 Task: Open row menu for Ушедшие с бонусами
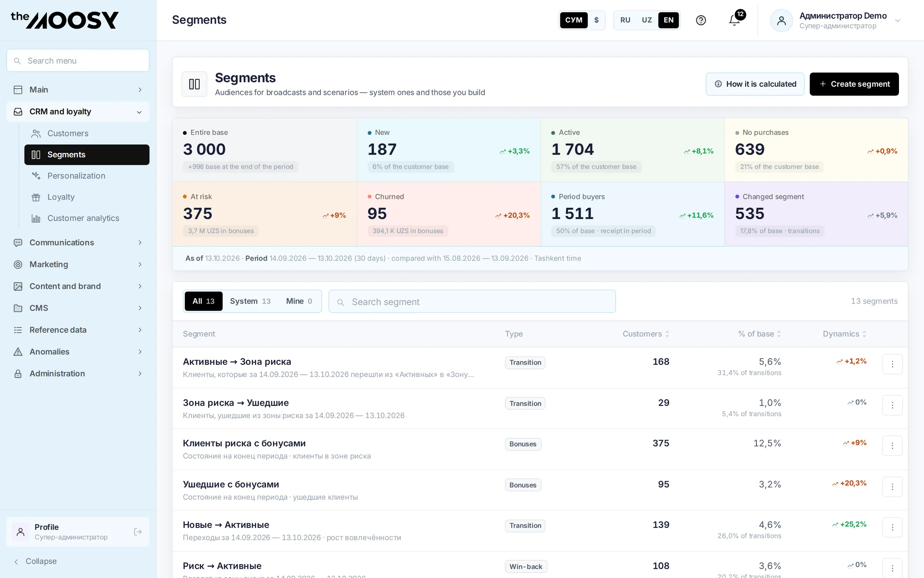pyautogui.click(x=892, y=487)
